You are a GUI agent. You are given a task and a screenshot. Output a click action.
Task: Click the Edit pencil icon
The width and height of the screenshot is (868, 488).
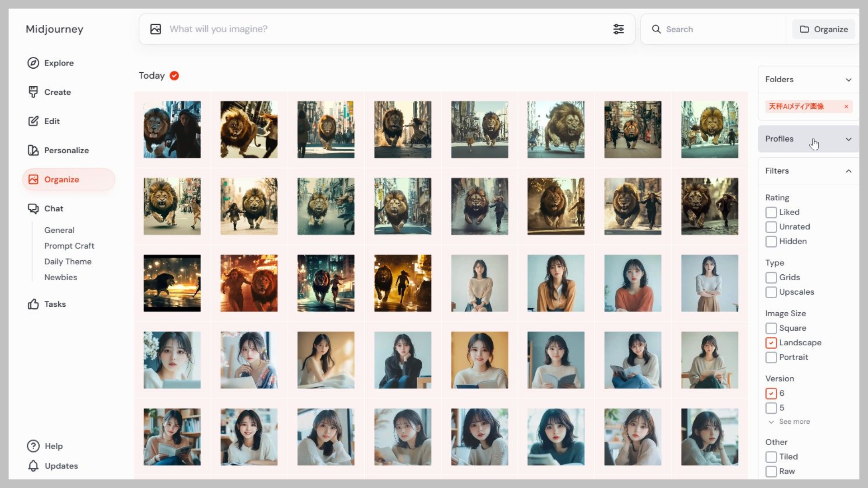33,121
